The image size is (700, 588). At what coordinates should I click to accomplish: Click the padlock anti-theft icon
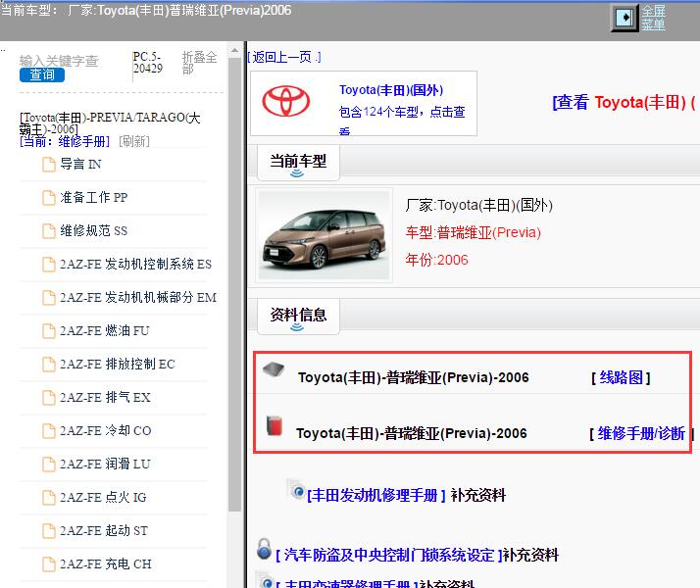(x=264, y=549)
